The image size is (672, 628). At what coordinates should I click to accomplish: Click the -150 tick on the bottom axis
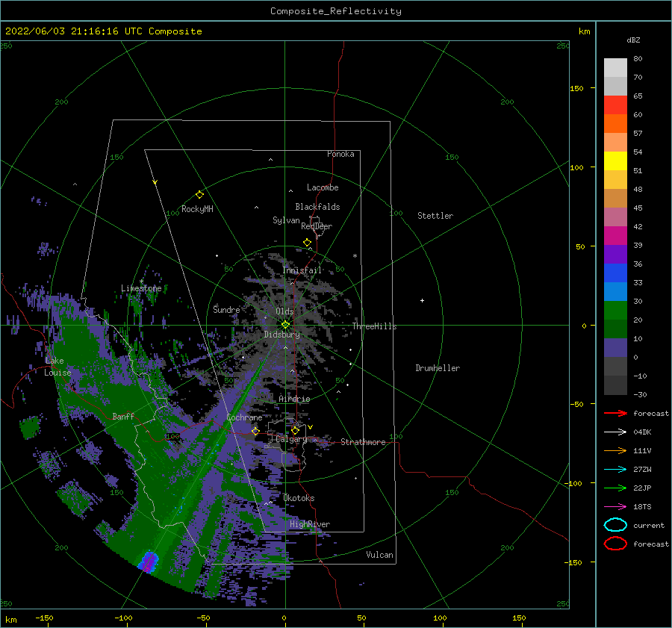[x=44, y=618]
